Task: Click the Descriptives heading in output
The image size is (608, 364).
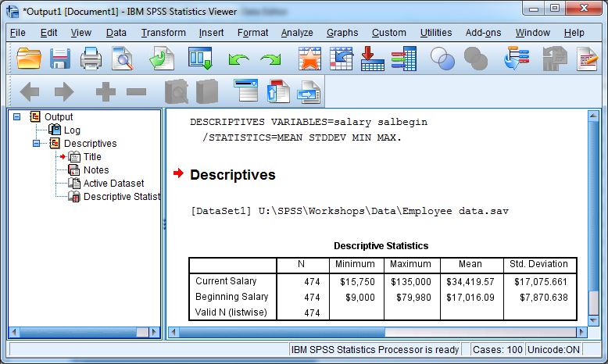Action: point(233,175)
